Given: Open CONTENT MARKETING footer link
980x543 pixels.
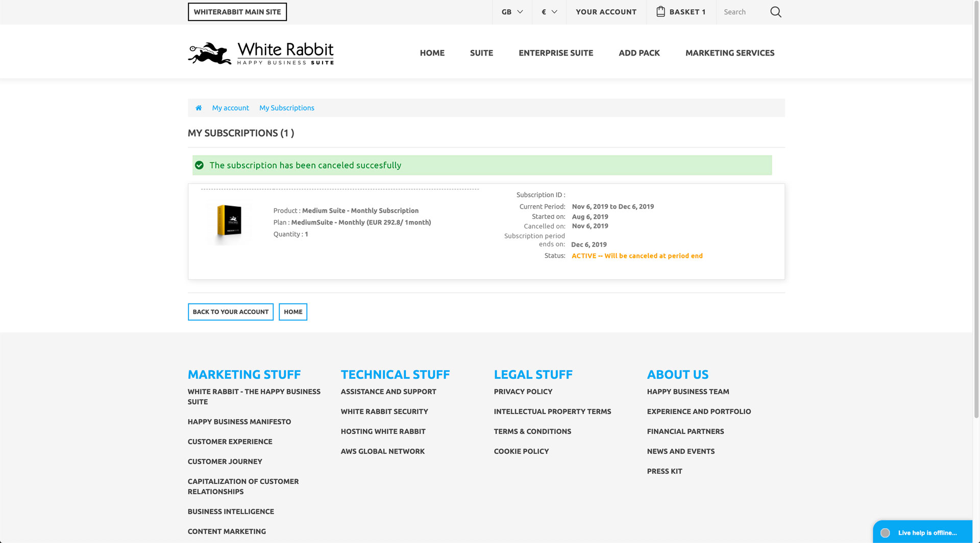Looking at the screenshot, I should 227,531.
